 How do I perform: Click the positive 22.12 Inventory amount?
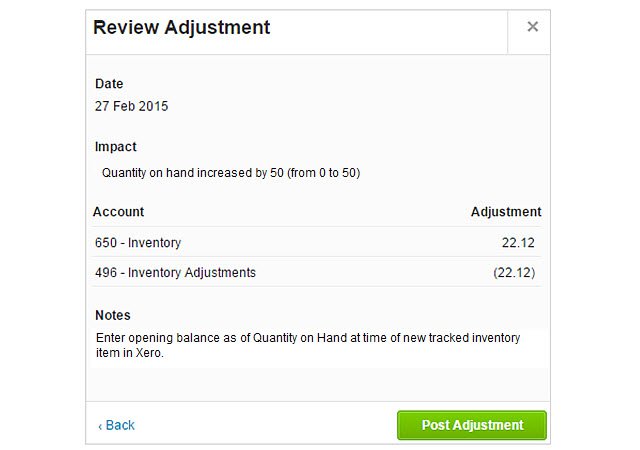click(521, 242)
